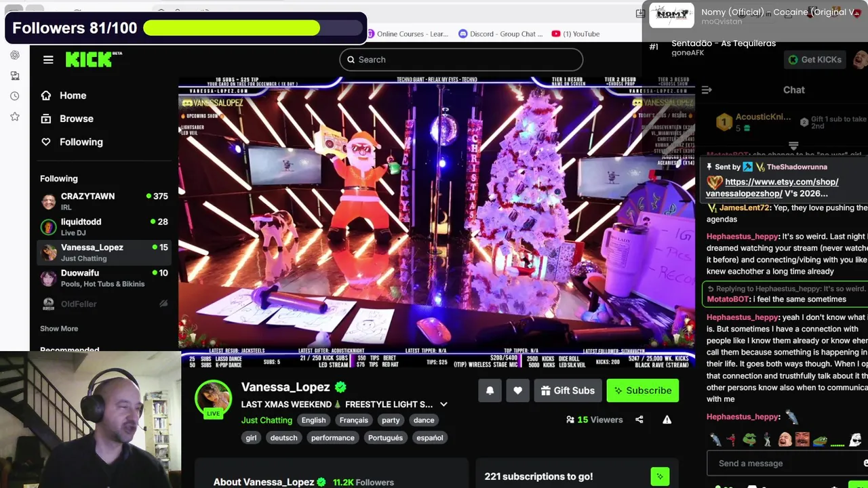Toggle notifications with the bell button
Image resolution: width=868 pixels, height=488 pixels.
490,390
